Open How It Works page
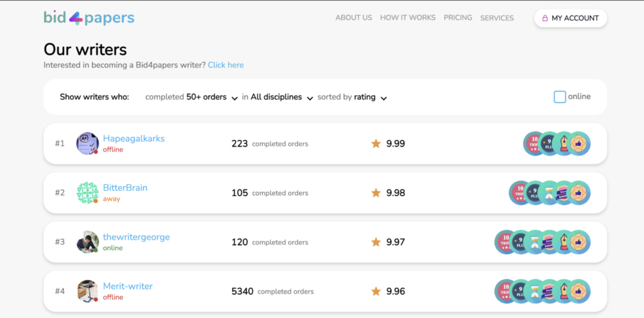The width and height of the screenshot is (644, 318). click(408, 18)
